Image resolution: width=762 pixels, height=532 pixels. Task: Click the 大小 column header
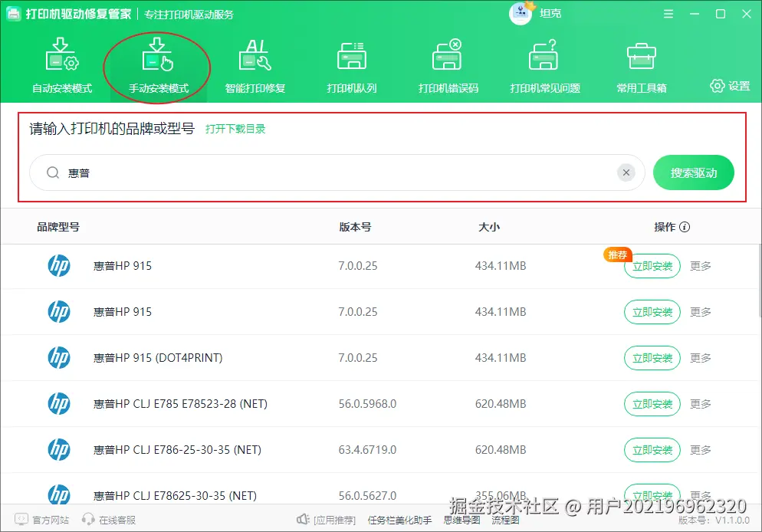(489, 227)
